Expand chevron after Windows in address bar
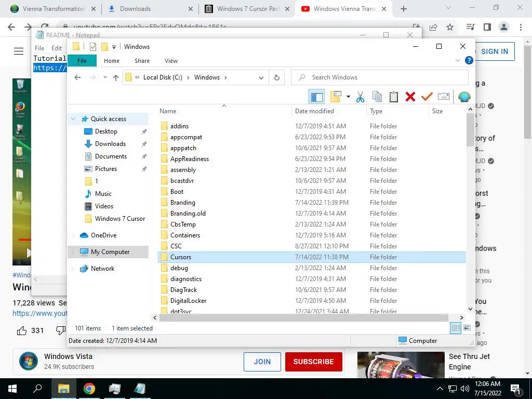 point(225,77)
